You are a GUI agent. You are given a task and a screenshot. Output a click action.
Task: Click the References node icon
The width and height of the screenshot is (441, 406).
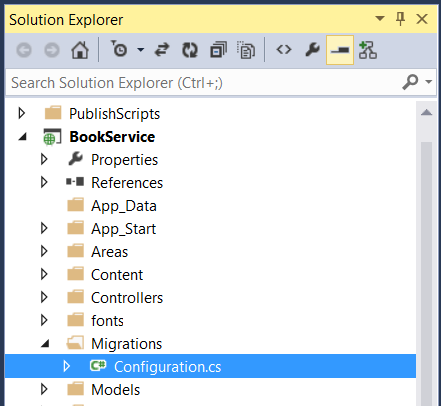(75, 182)
